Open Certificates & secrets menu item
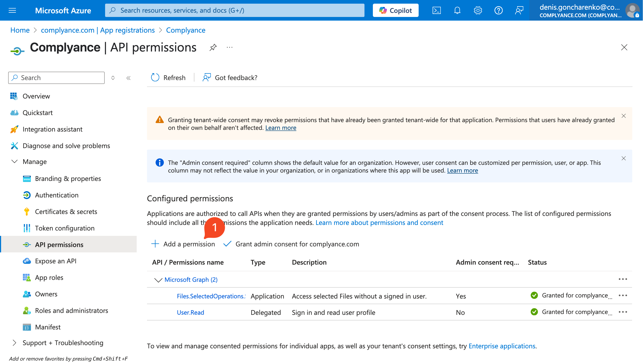Image resolution: width=643 pixels, height=364 pixels. 66,211
